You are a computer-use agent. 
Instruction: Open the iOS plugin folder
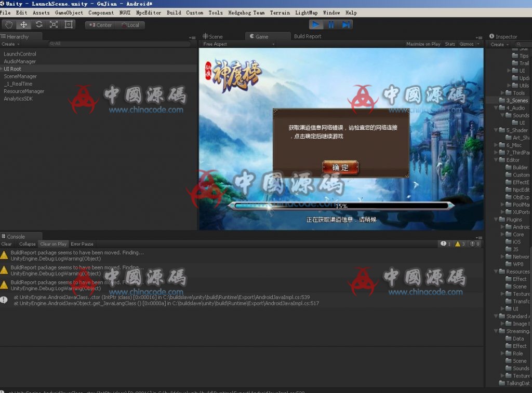click(513, 242)
